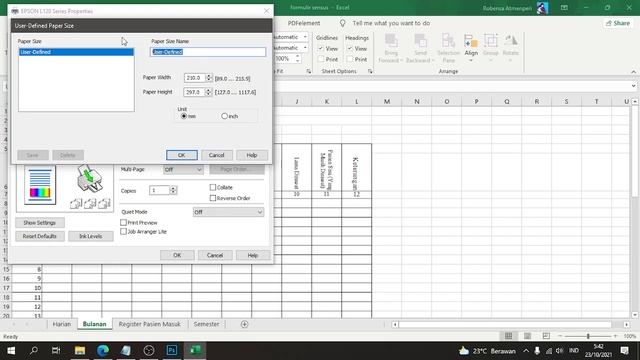
Task: Show hidden system tray icons chevron
Action: (526, 351)
